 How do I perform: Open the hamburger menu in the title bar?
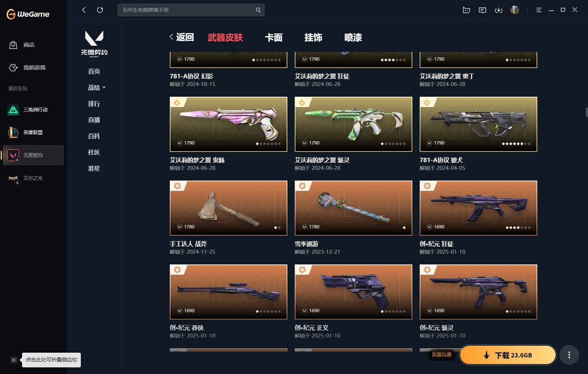point(539,10)
